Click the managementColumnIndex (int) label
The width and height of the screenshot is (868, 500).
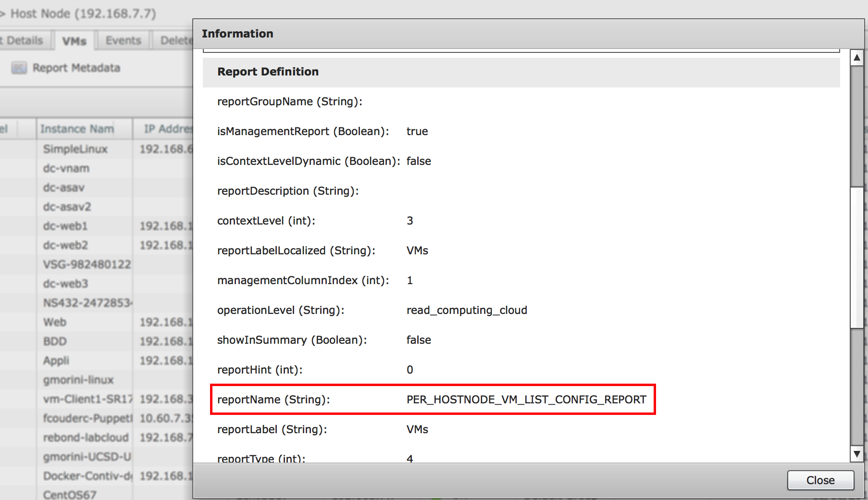(x=303, y=280)
